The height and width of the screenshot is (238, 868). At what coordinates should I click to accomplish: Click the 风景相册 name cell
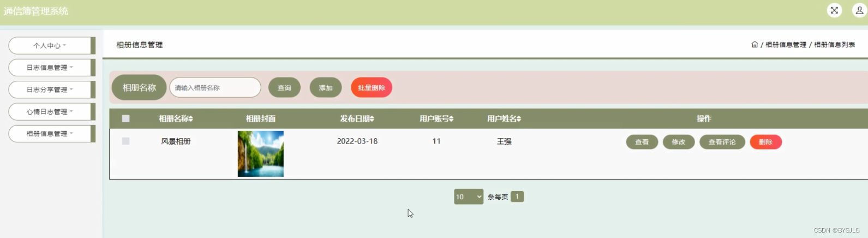tap(176, 141)
